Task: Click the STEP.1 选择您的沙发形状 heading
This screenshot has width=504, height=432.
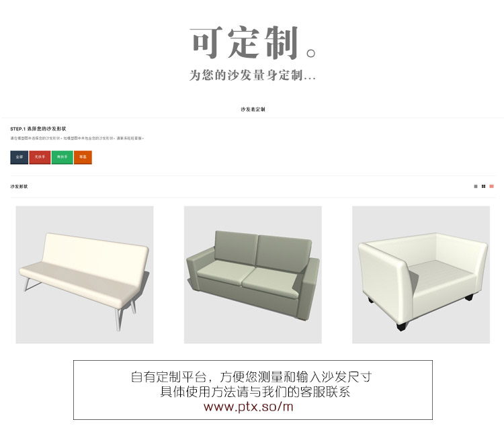Action: (x=38, y=128)
